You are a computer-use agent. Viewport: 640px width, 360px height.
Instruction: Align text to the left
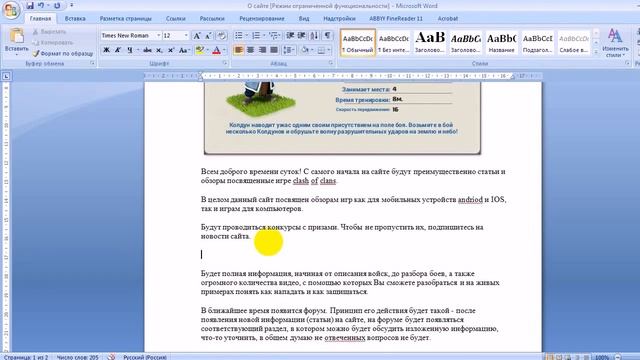239,50
